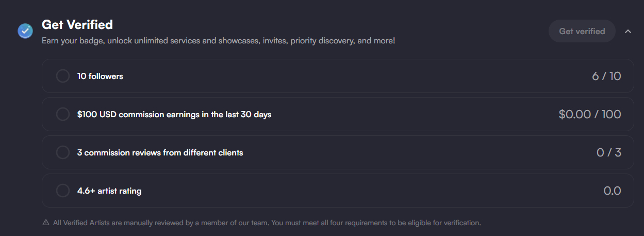
Task: Collapse the Get Verified section chevron
Action: click(628, 31)
